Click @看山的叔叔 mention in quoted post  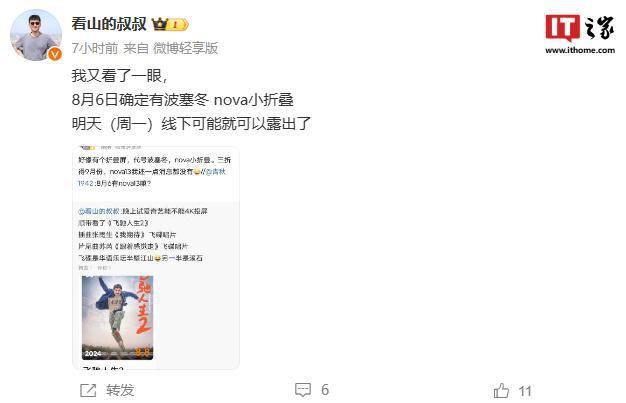99,211
